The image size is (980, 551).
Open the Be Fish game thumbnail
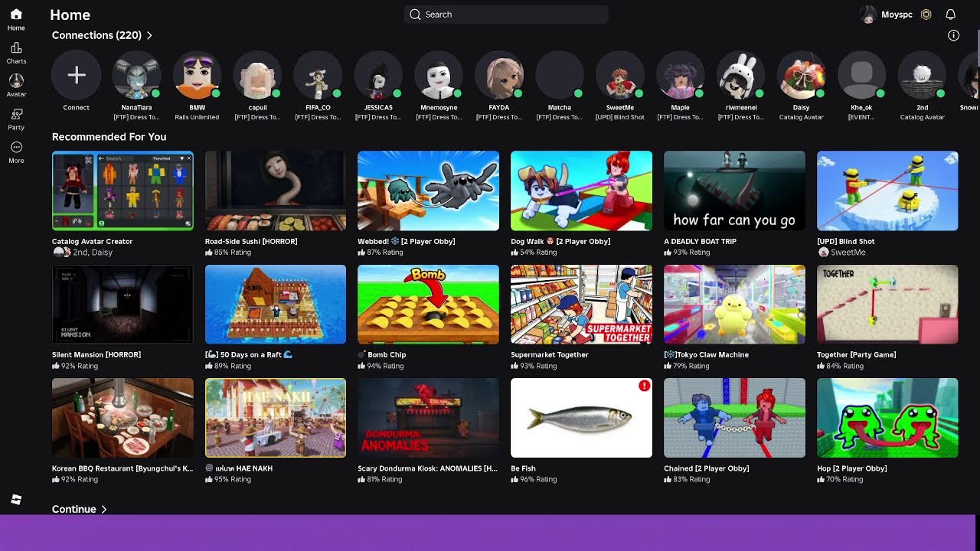pos(581,418)
